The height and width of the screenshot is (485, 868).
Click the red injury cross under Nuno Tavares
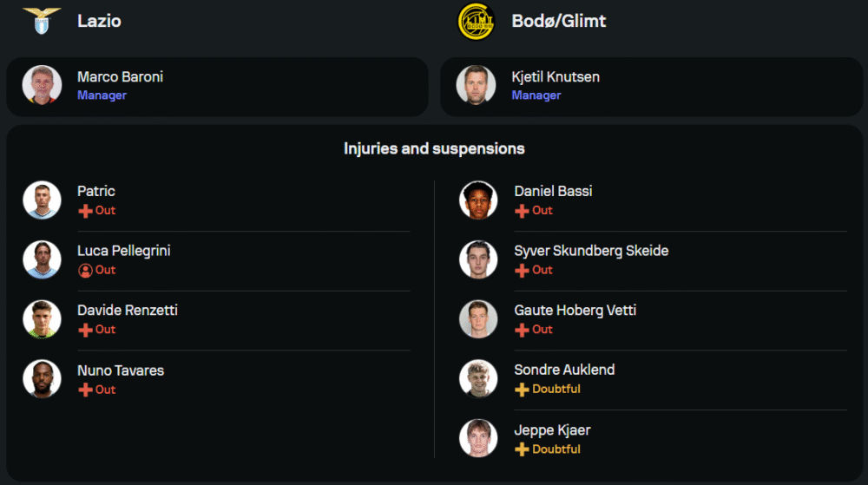(85, 390)
